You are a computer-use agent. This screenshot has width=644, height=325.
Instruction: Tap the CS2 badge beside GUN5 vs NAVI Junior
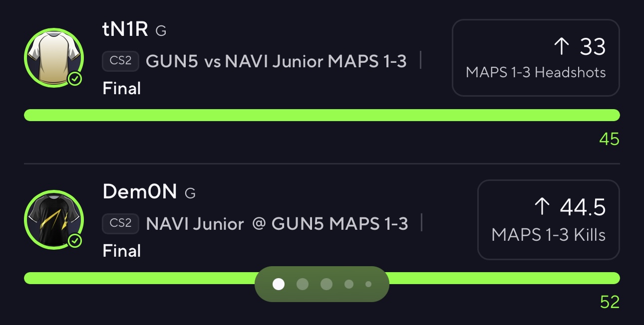[120, 61]
